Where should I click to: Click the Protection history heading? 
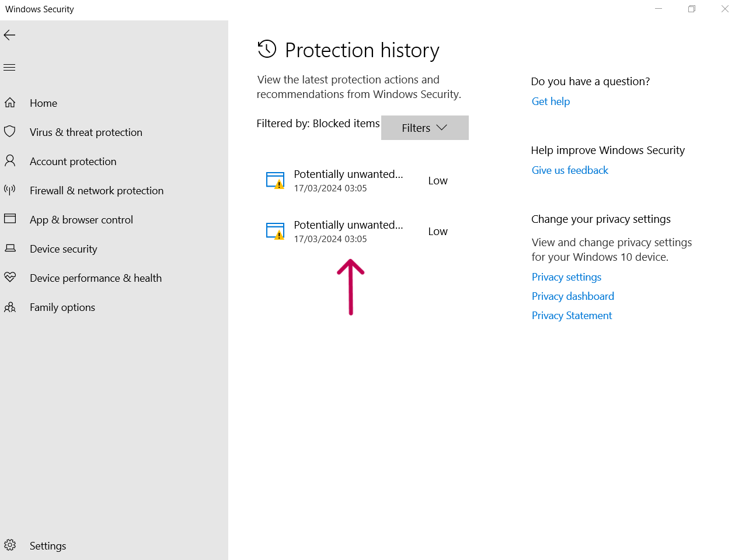362,50
